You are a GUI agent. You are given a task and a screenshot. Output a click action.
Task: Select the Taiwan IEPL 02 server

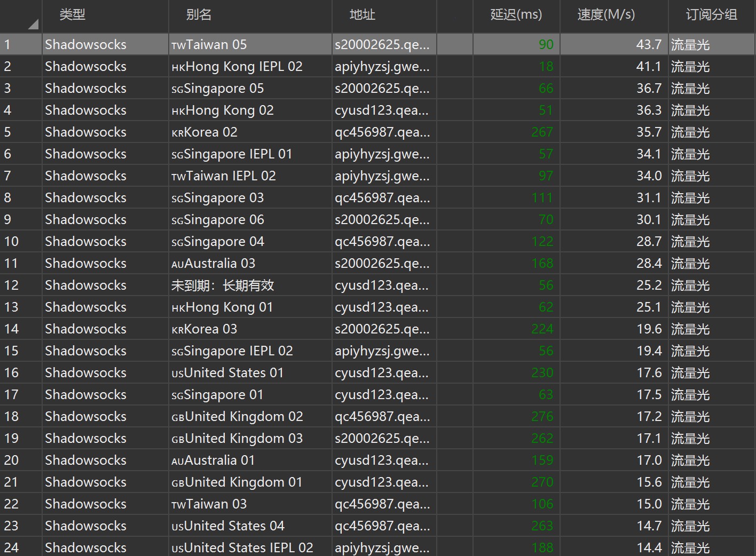[224, 176]
